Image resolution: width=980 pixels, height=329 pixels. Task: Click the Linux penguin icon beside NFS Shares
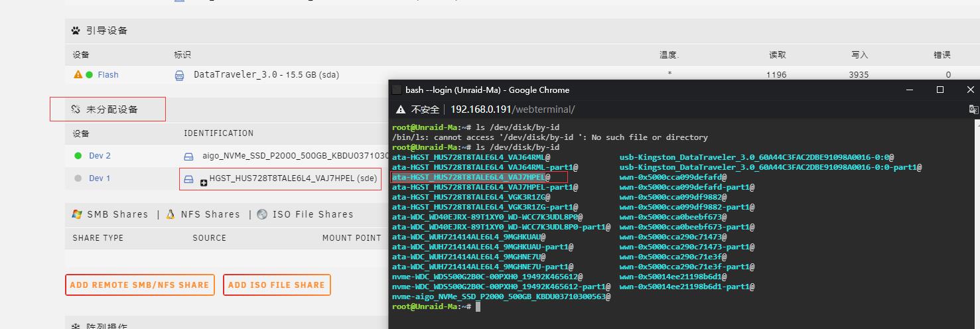[171, 214]
